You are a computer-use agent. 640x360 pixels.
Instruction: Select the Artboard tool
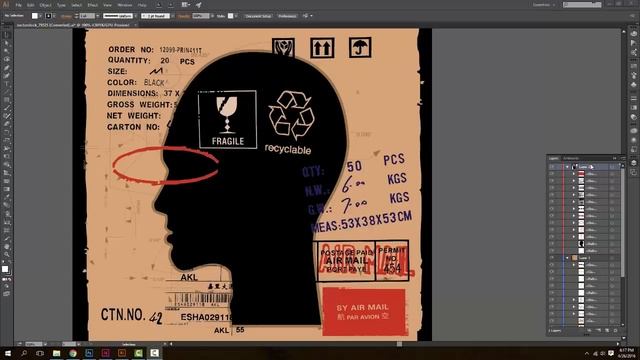(x=7, y=231)
